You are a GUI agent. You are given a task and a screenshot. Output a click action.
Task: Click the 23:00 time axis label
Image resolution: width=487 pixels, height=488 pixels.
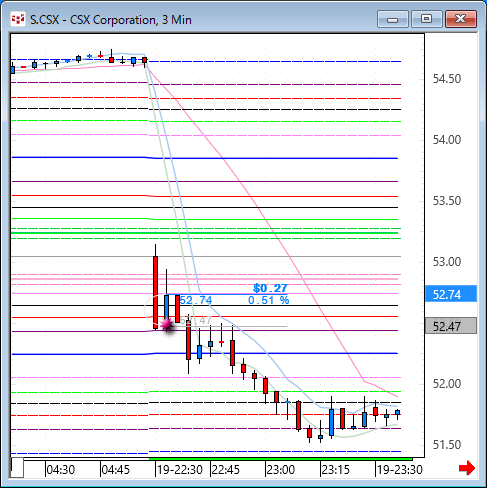tap(281, 470)
